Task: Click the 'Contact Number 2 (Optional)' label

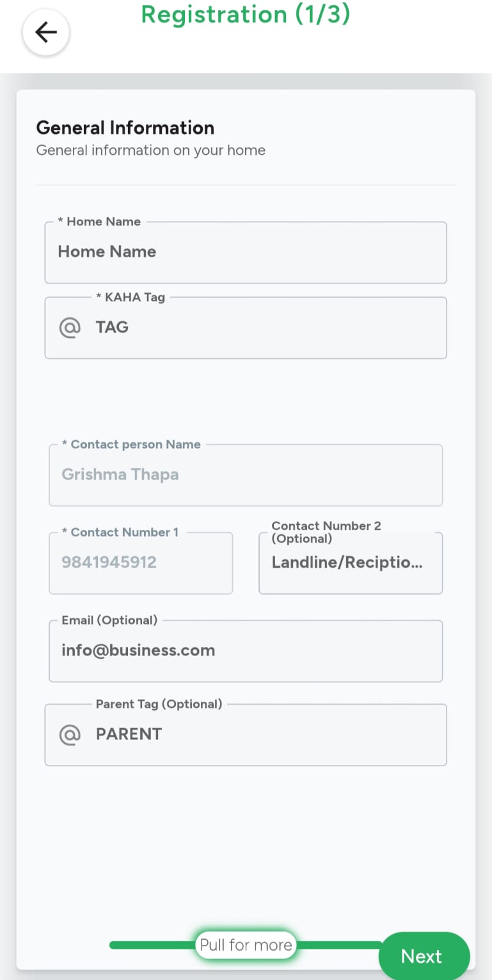Action: click(326, 532)
